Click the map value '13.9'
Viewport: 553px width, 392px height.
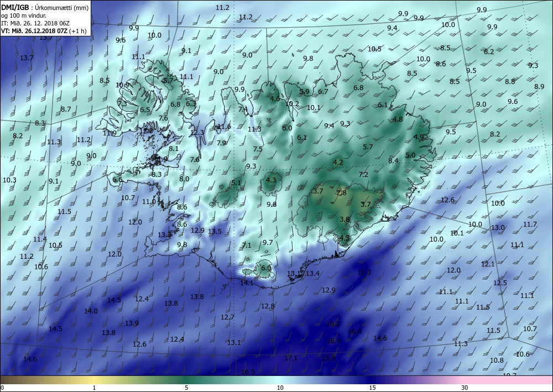[132, 323]
